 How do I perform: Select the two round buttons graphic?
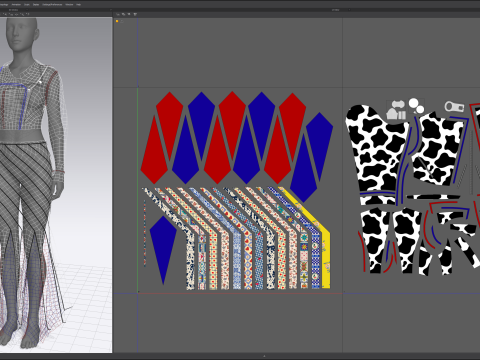[416, 106]
